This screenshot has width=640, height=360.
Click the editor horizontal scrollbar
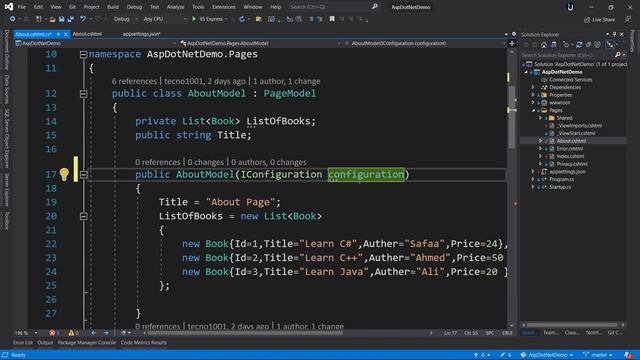point(245,333)
